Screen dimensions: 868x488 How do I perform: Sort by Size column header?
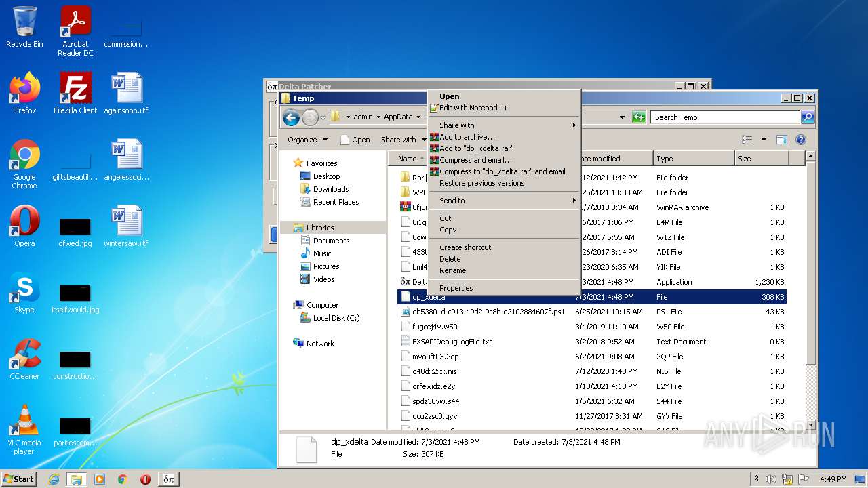point(762,159)
